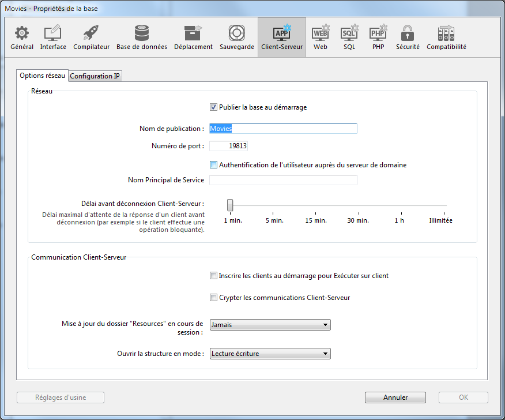Expand the Jamais Resources update dropdown
This screenshot has height=420, width=505.
point(270,325)
